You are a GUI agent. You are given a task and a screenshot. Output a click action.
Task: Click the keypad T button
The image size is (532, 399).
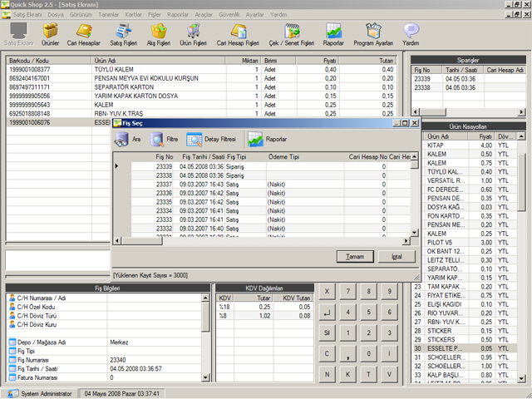(368, 375)
